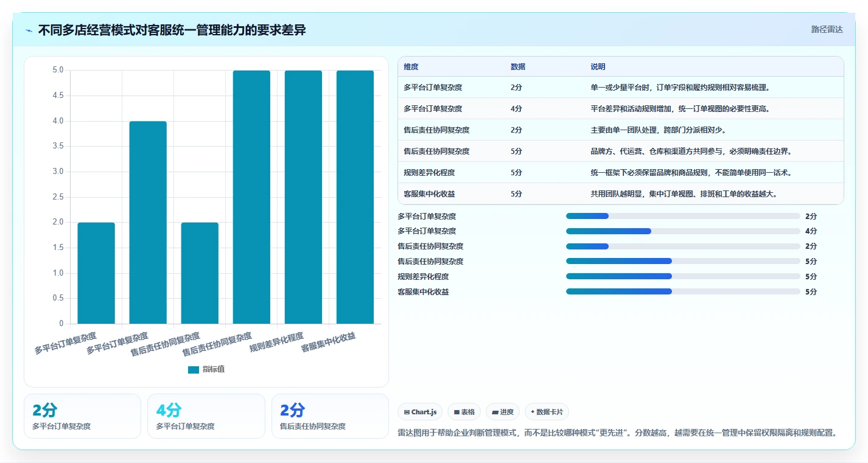The height and width of the screenshot is (463, 868).
Task: Click the Chart.js chip
Action: [420, 412]
